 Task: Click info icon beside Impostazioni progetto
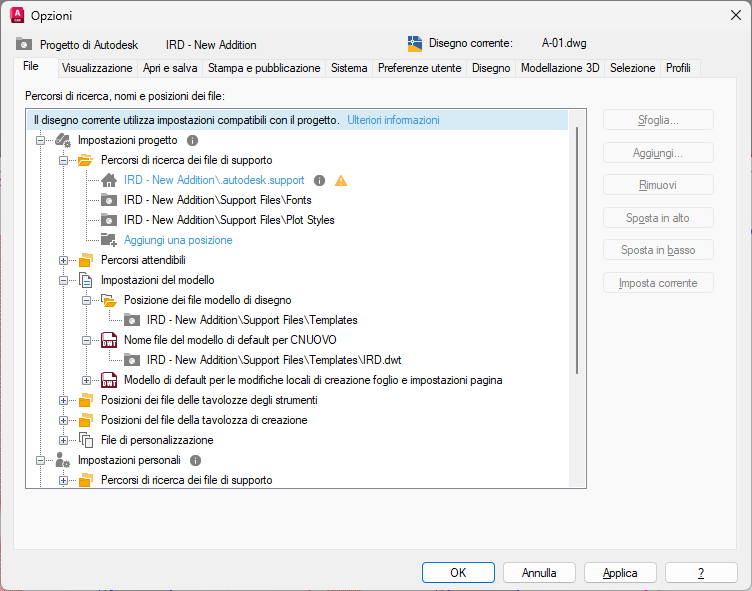[x=193, y=141]
